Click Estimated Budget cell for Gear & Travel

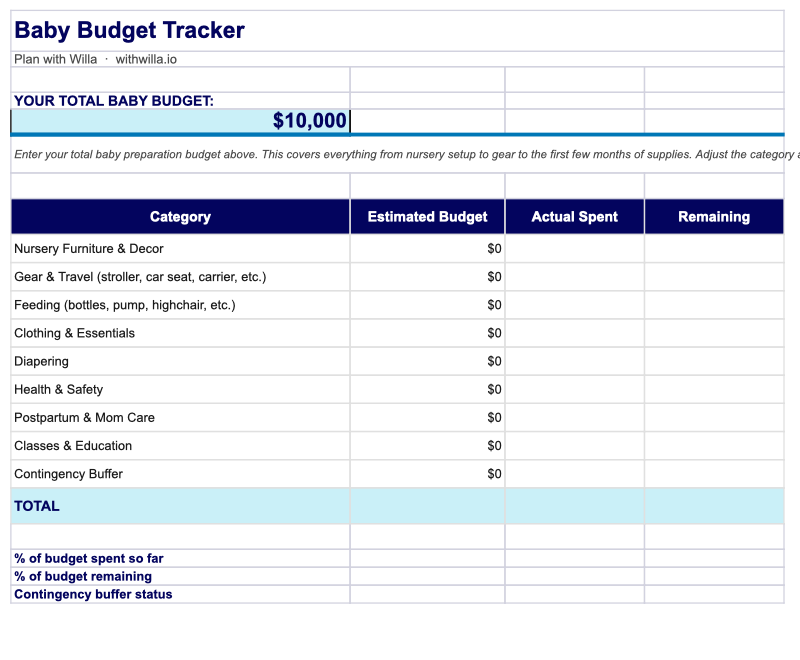(427, 277)
